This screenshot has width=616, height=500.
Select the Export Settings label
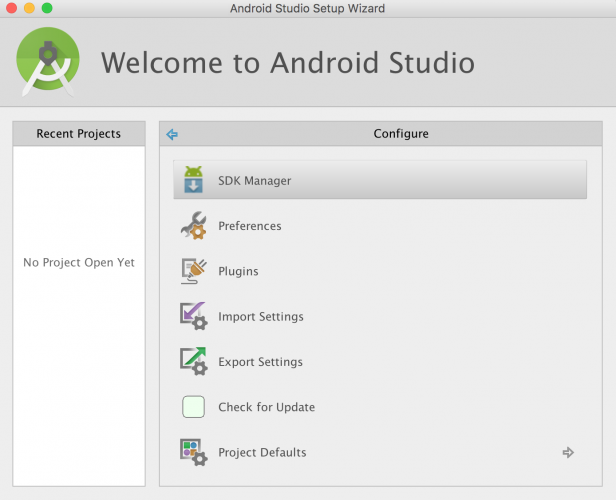pyautogui.click(x=260, y=362)
